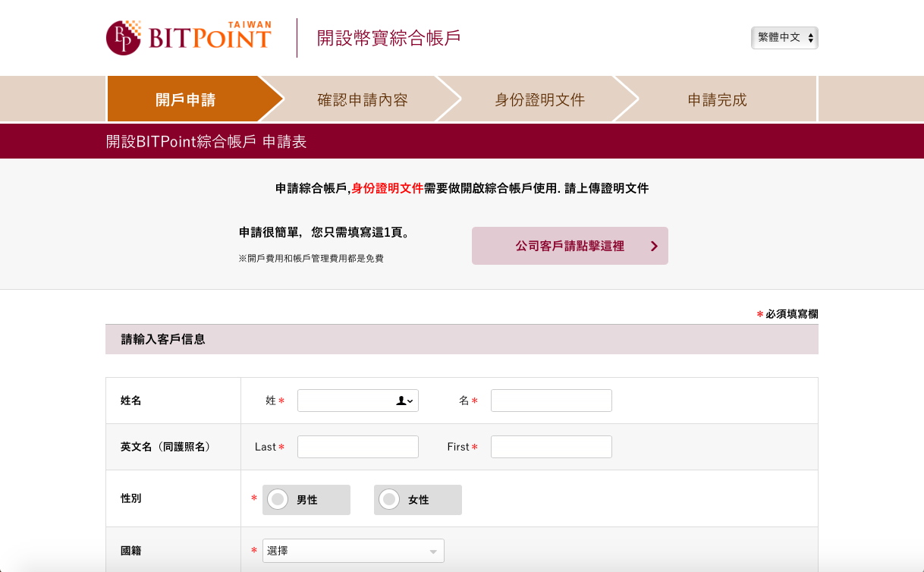Click the 請輸入客戶信息 section heading

[x=163, y=339]
